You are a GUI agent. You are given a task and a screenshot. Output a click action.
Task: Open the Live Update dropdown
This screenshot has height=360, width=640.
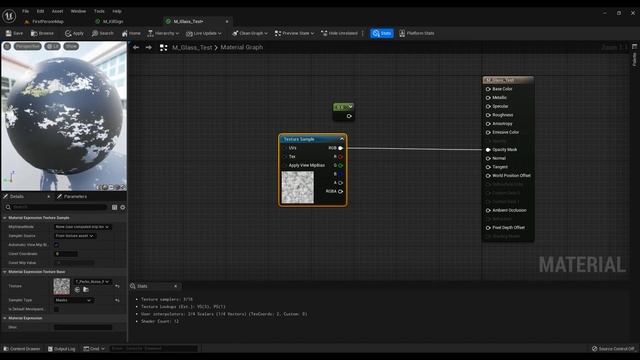coord(203,33)
